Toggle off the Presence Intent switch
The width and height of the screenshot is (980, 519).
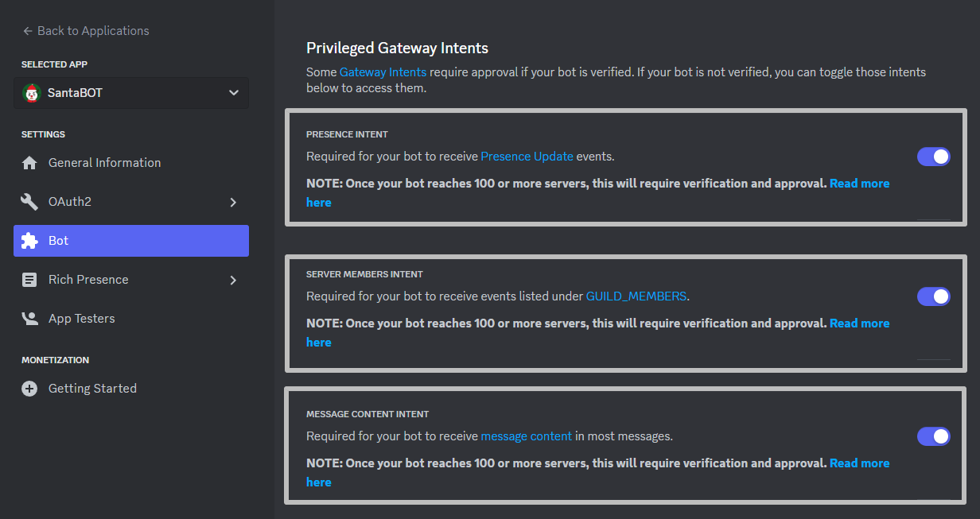click(x=934, y=157)
